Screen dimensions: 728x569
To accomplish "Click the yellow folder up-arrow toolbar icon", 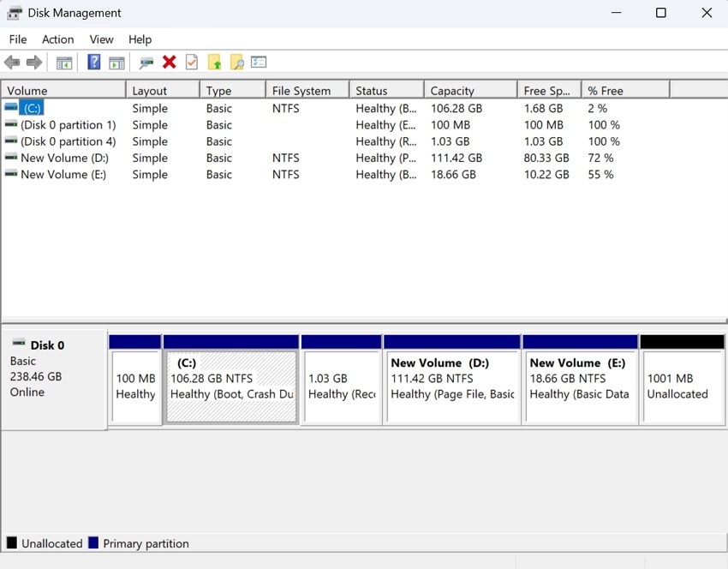I will click(214, 62).
